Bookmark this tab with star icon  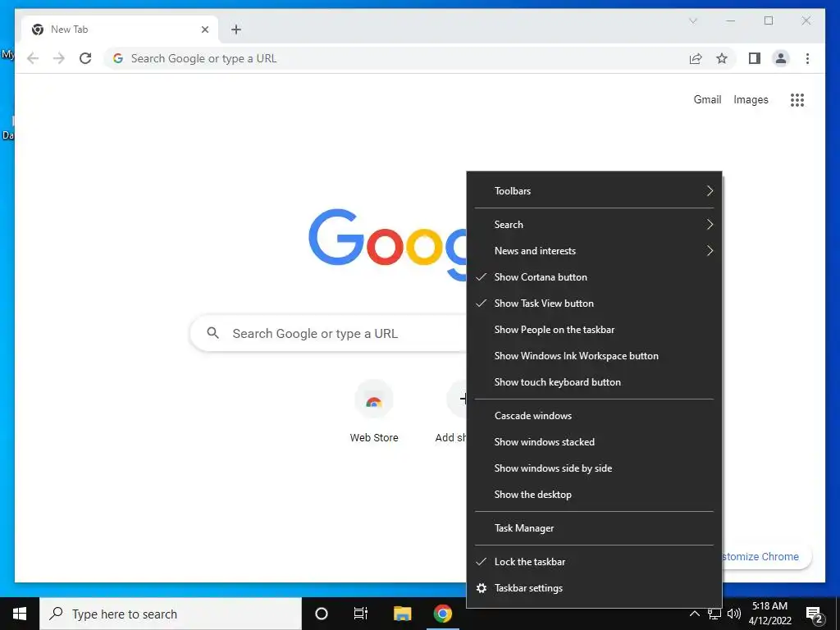coord(722,58)
